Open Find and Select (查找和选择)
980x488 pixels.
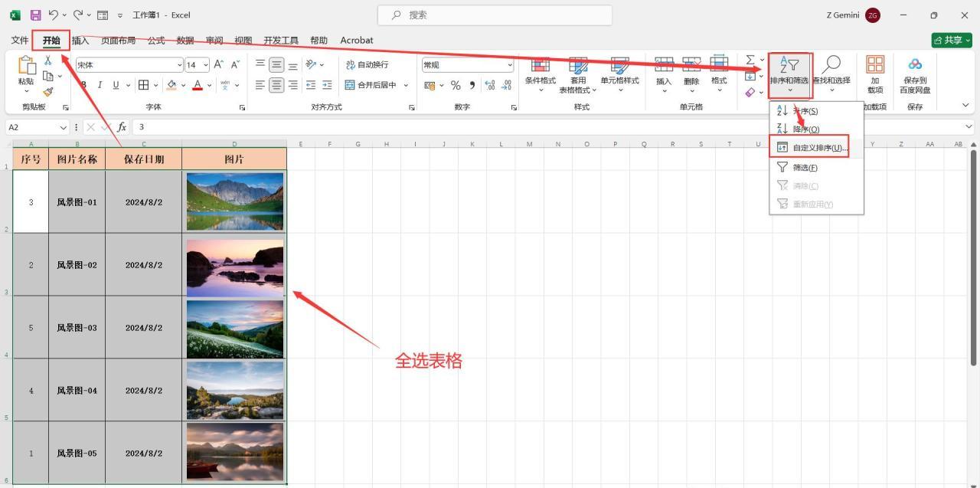pyautogui.click(x=831, y=75)
